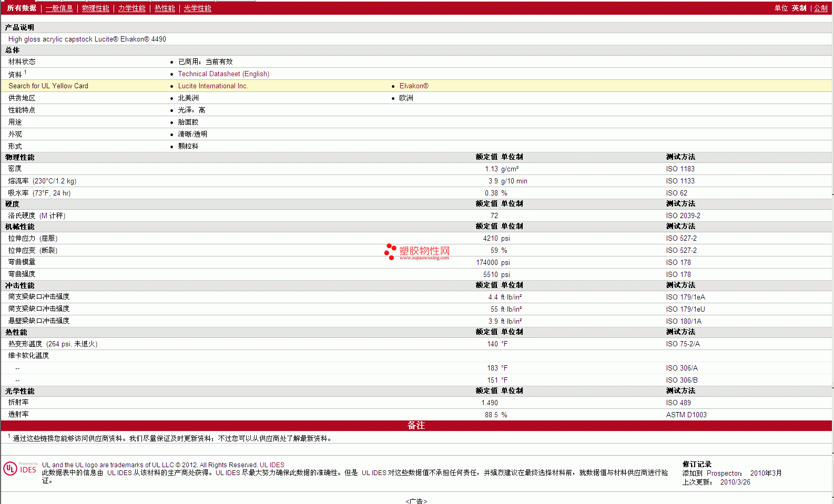Switch units to 公制

(821, 8)
